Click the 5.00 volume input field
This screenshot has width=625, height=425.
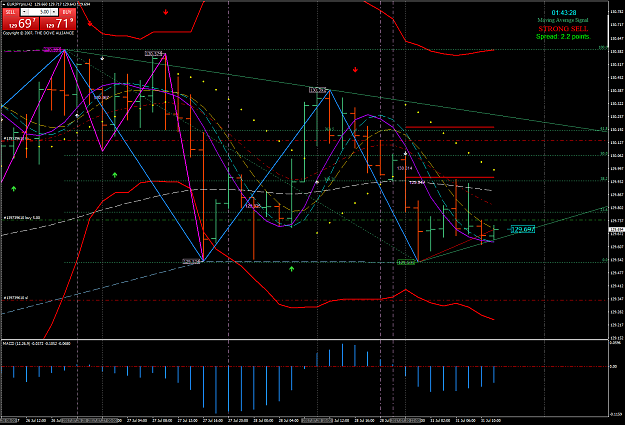click(x=39, y=12)
